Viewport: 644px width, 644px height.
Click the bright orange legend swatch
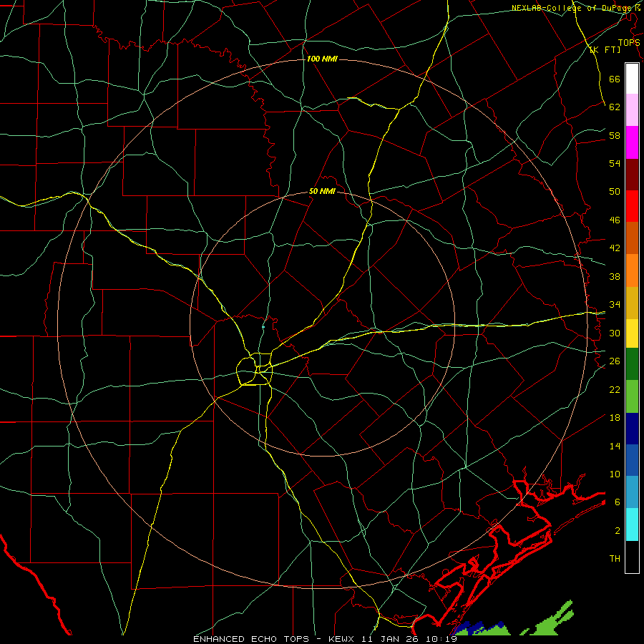[x=632, y=270]
